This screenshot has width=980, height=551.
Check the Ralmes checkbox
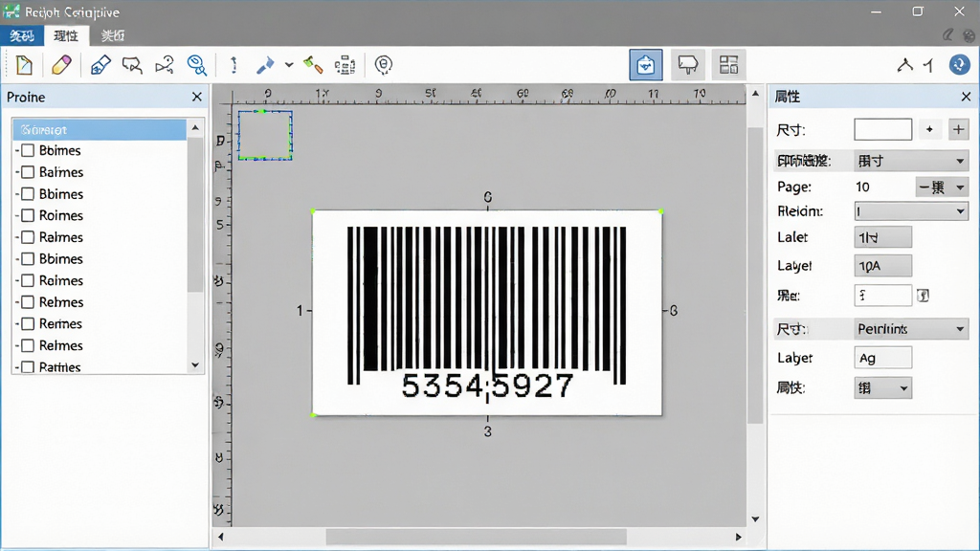coord(28,237)
